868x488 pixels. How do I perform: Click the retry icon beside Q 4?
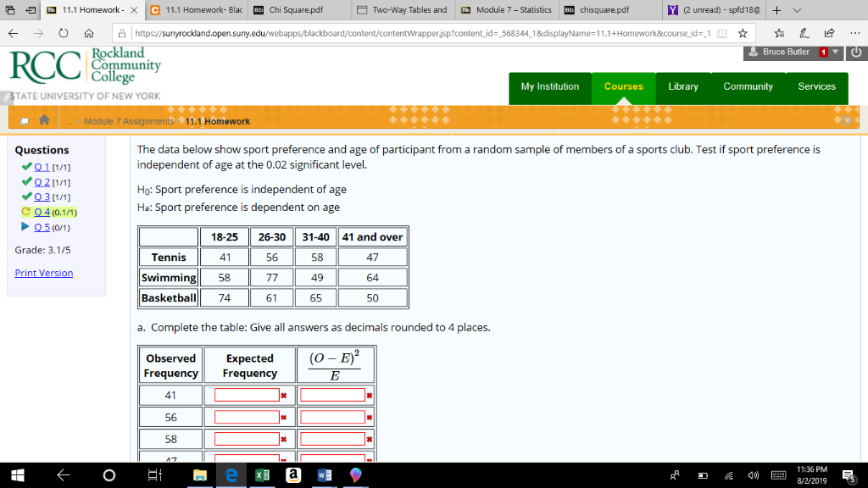(28, 210)
